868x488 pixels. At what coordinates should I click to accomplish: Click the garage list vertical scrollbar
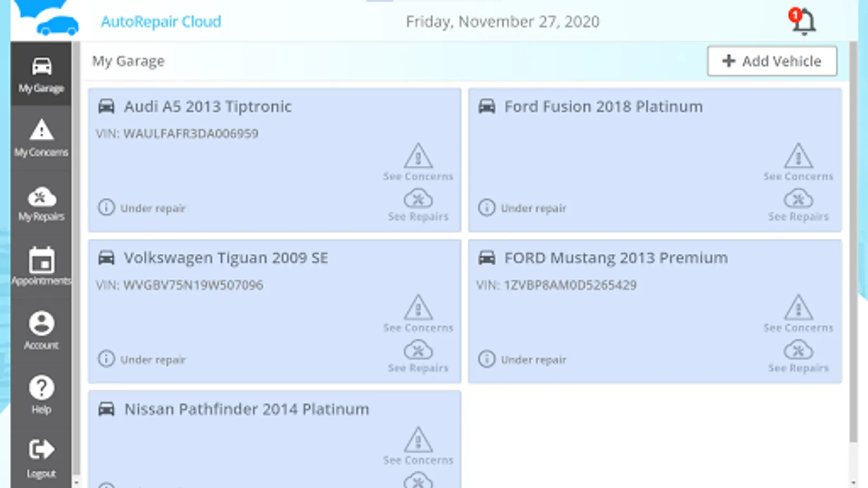click(x=853, y=244)
